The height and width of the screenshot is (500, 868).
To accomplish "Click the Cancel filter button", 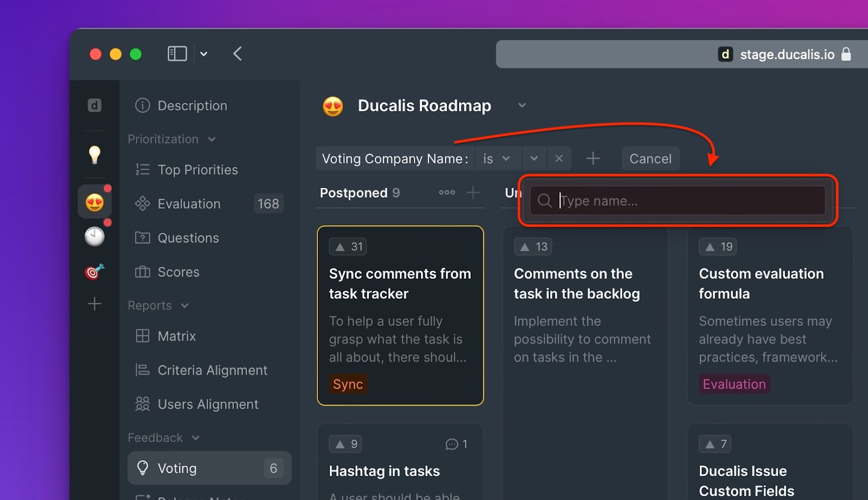I will [650, 159].
